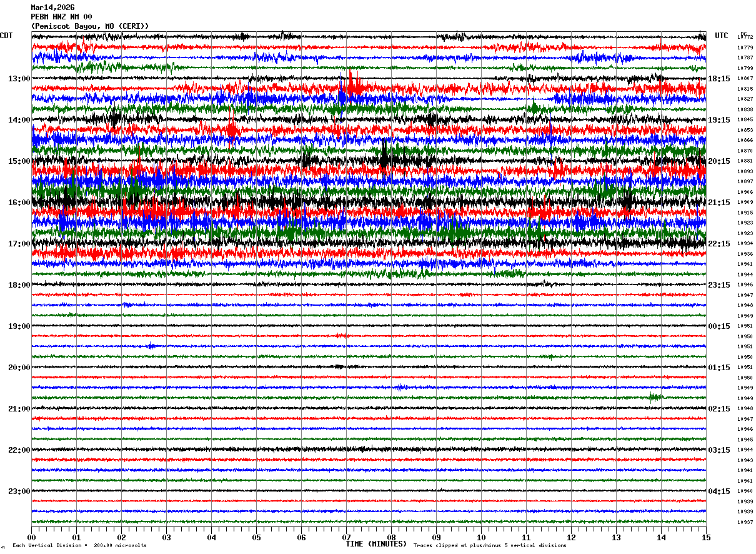Select the DC offset value 10893
The height and width of the screenshot is (554, 756).
click(745, 171)
